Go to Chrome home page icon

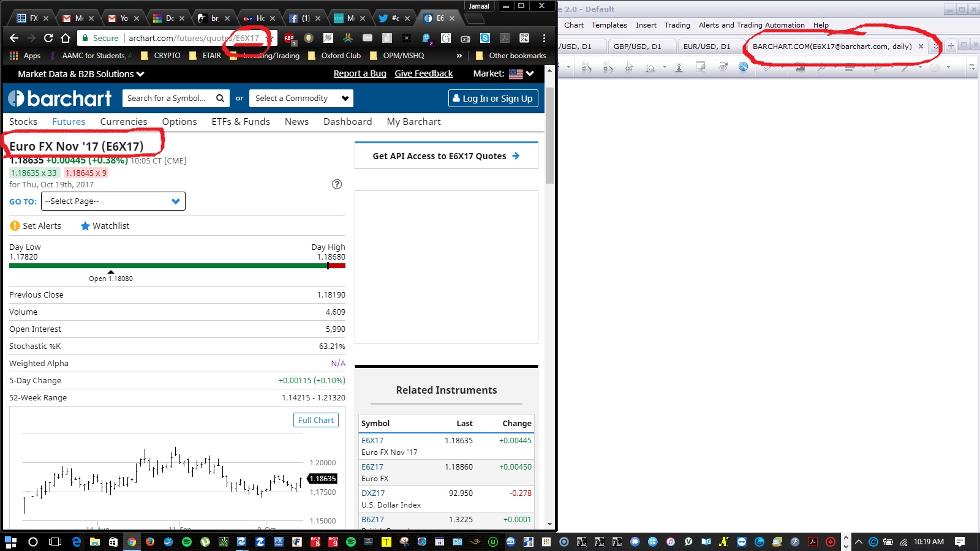tap(66, 38)
